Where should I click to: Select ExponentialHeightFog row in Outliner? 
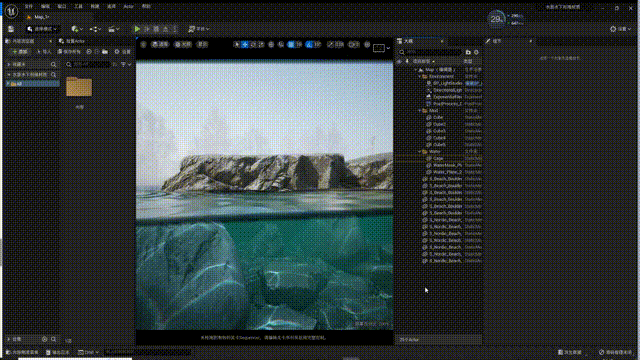coord(439,97)
